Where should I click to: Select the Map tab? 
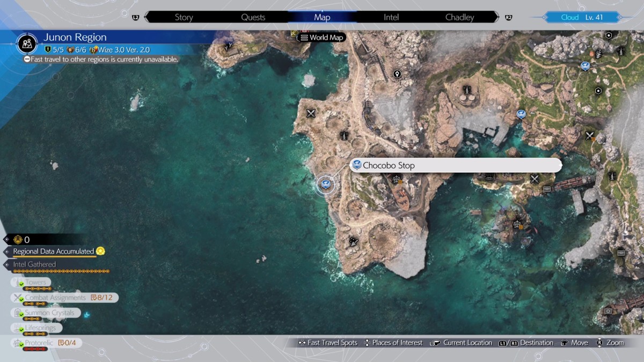pyautogui.click(x=322, y=17)
